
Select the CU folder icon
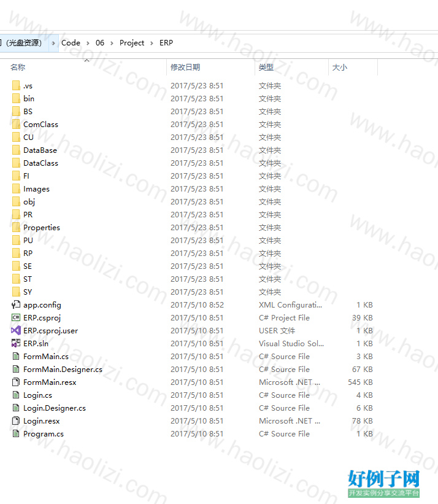coord(16,138)
